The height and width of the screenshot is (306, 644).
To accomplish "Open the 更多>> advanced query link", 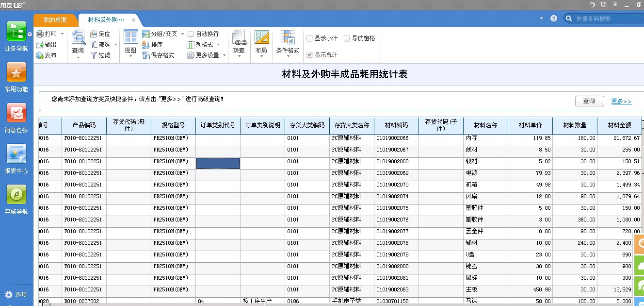I will click(x=621, y=101).
